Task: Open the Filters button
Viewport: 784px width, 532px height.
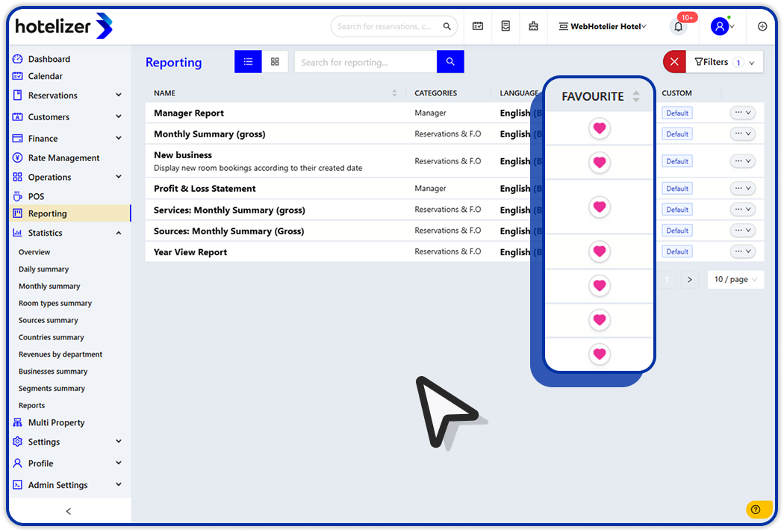Action: coord(723,62)
